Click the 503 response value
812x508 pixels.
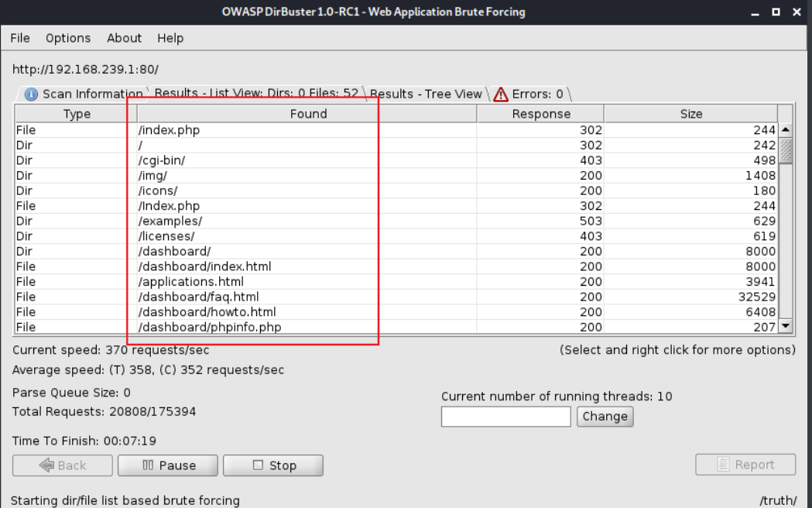pos(591,221)
